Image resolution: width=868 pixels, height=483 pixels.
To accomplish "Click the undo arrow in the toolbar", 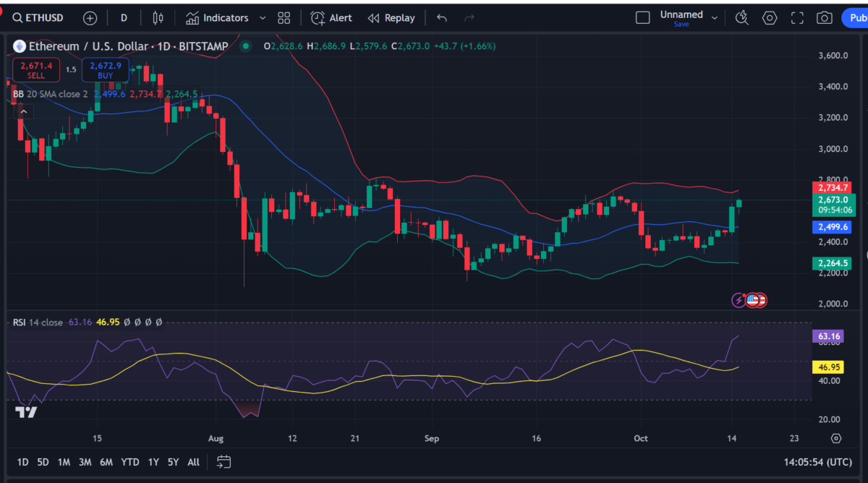I will [x=442, y=18].
